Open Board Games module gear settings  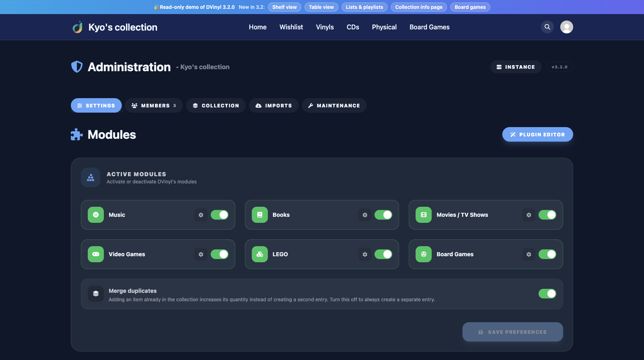click(x=529, y=254)
